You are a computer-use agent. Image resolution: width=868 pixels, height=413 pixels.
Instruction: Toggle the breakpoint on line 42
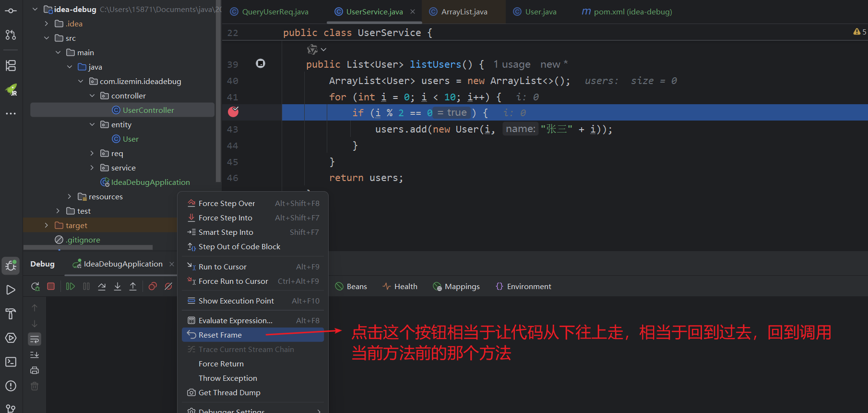tap(233, 112)
